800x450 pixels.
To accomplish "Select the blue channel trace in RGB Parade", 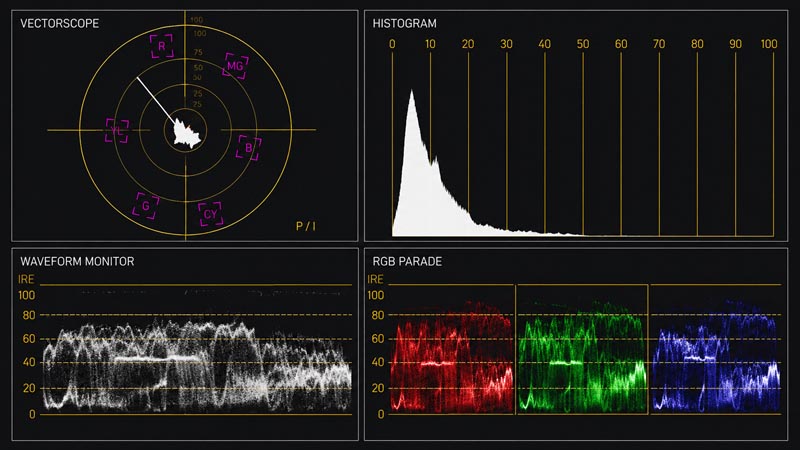I will [716, 357].
